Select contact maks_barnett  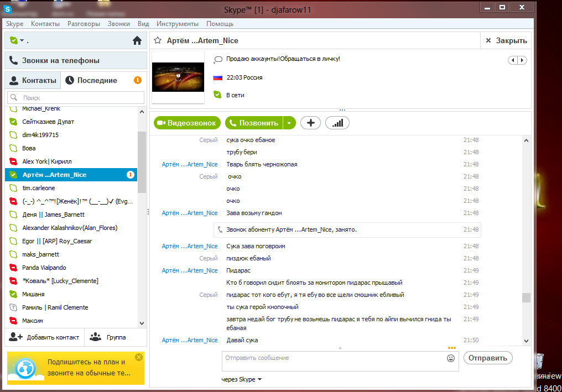[71, 254]
